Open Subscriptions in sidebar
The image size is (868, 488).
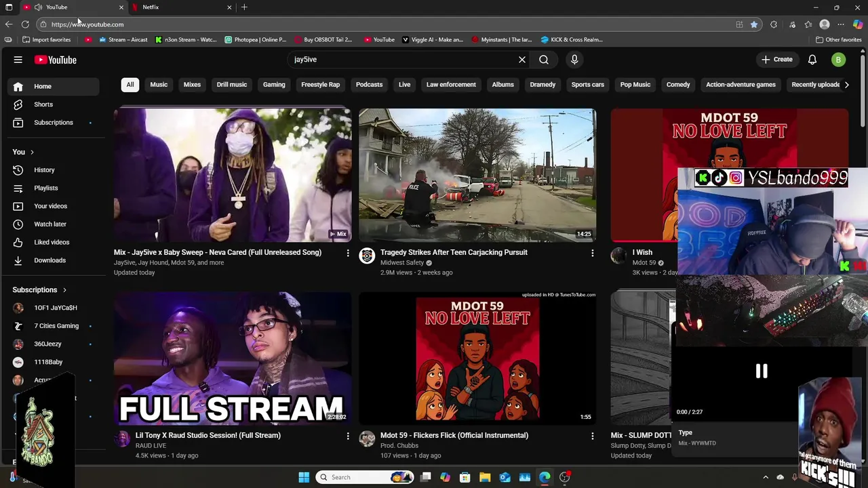[54, 123]
